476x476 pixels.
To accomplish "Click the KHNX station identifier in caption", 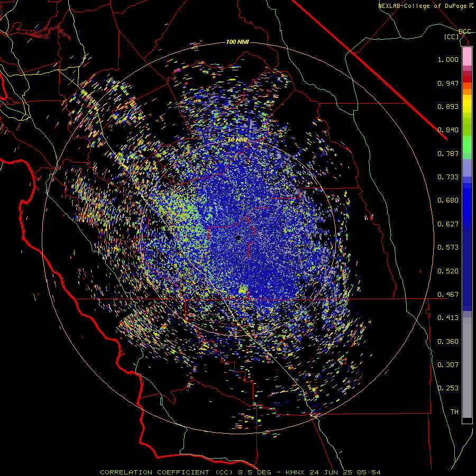I will click(295, 472).
